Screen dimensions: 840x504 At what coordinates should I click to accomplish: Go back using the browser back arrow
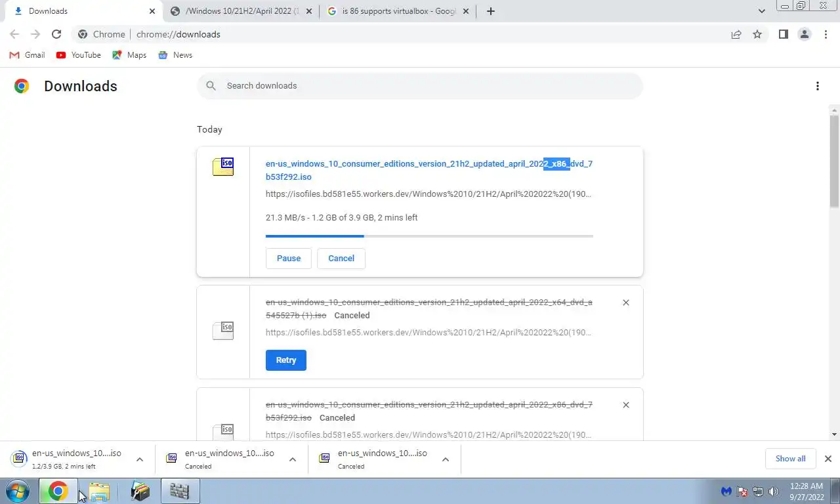point(14,34)
